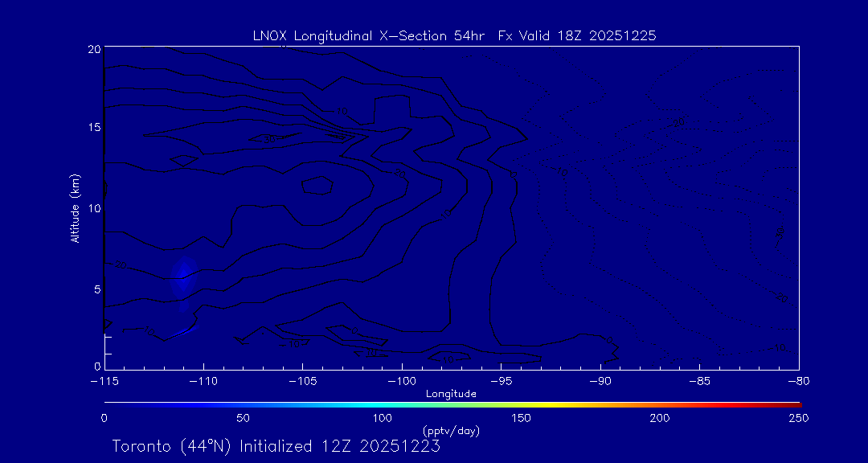Click the -100 longitude tick label

click(x=402, y=382)
